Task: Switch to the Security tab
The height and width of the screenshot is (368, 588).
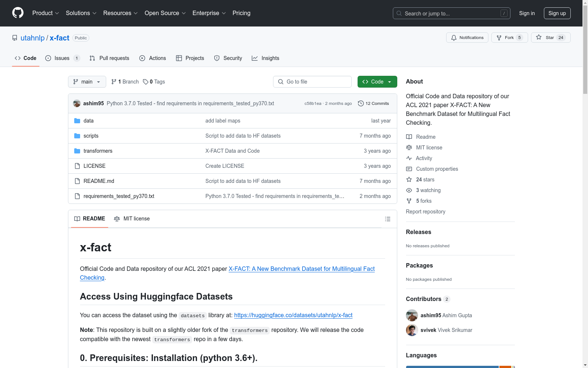Action: coord(228,58)
